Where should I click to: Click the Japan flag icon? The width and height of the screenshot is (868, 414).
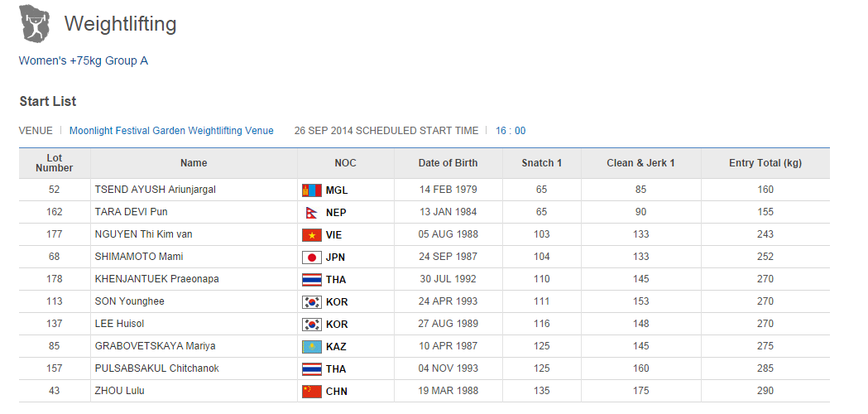311,257
